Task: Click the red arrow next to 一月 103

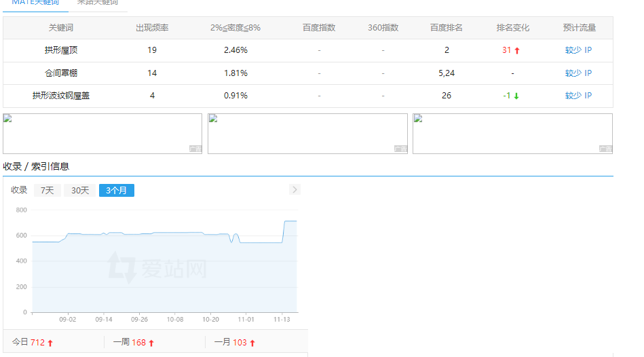Action: click(252, 343)
